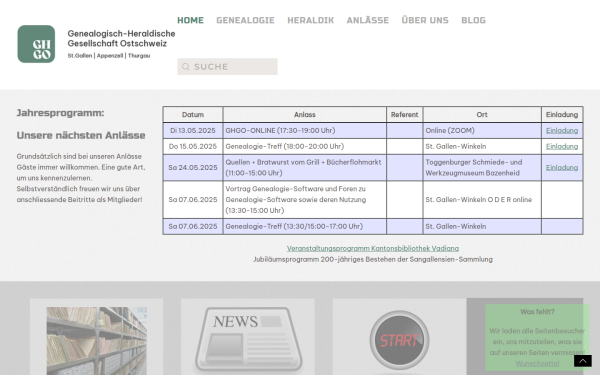Screen dimensions: 600x375
Task: Open the GENEALOGIE menu
Action: 245,20
